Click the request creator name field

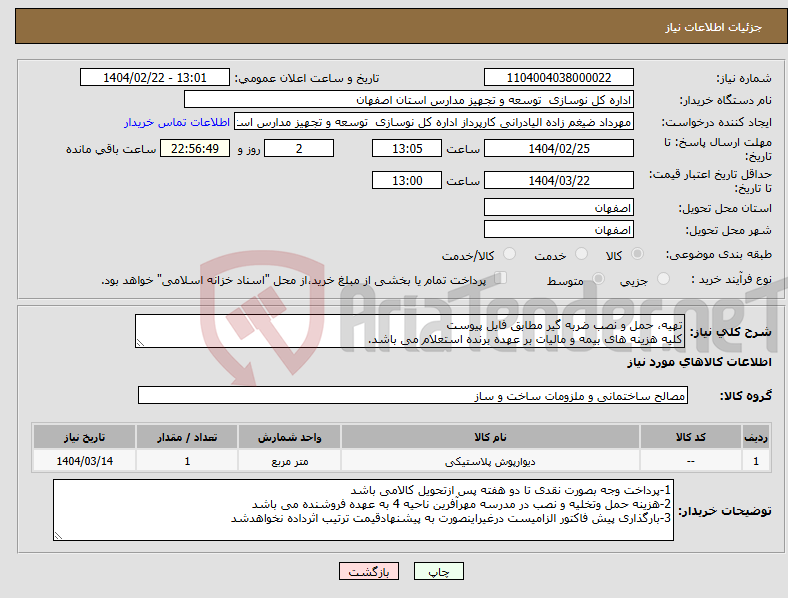(434, 122)
